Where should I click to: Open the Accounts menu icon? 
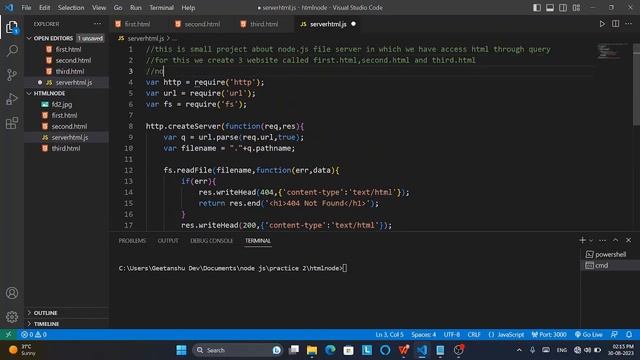click(12, 293)
